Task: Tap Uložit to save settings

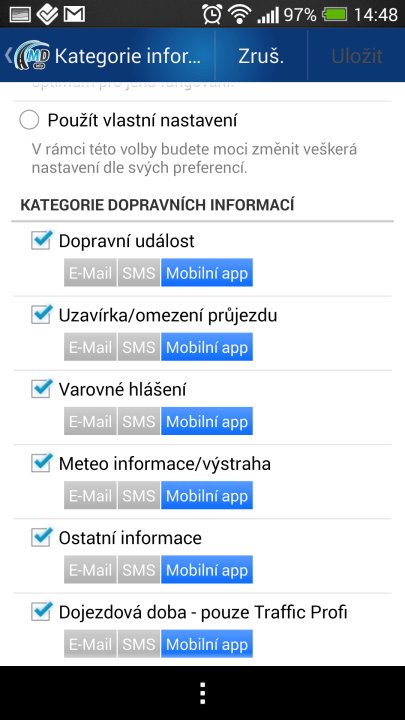Action: [357, 56]
